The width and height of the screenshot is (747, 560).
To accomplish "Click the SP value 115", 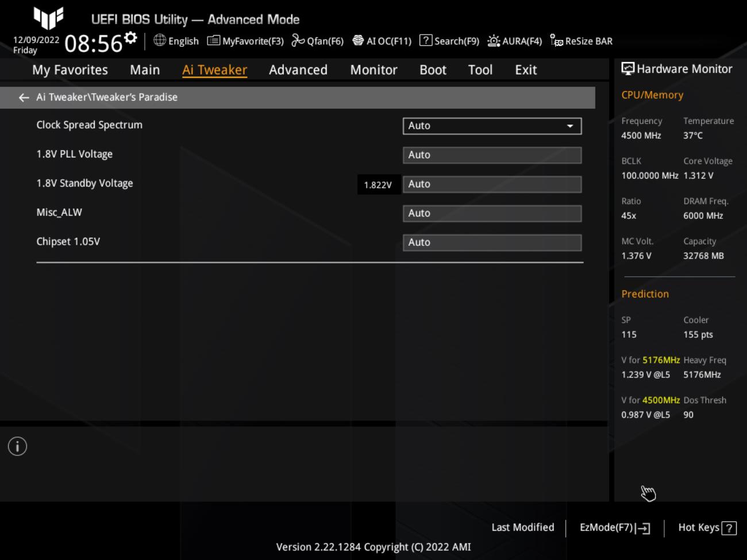I will tap(629, 335).
